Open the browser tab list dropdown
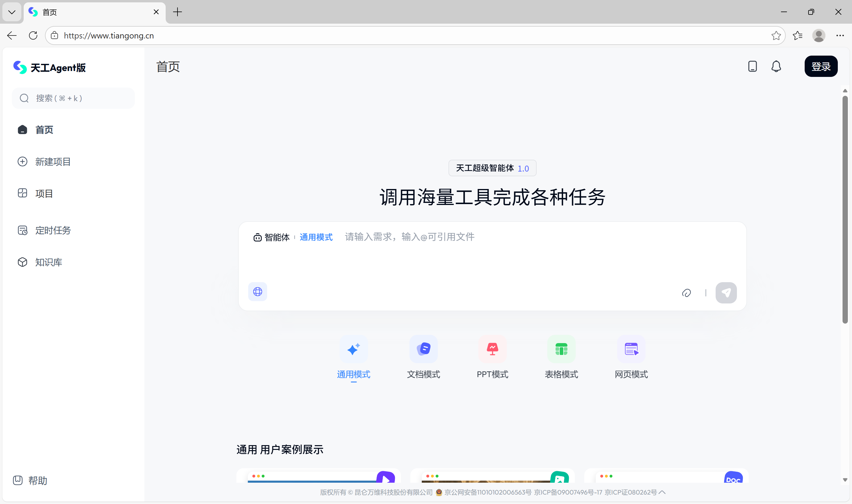The image size is (852, 504). [x=12, y=12]
